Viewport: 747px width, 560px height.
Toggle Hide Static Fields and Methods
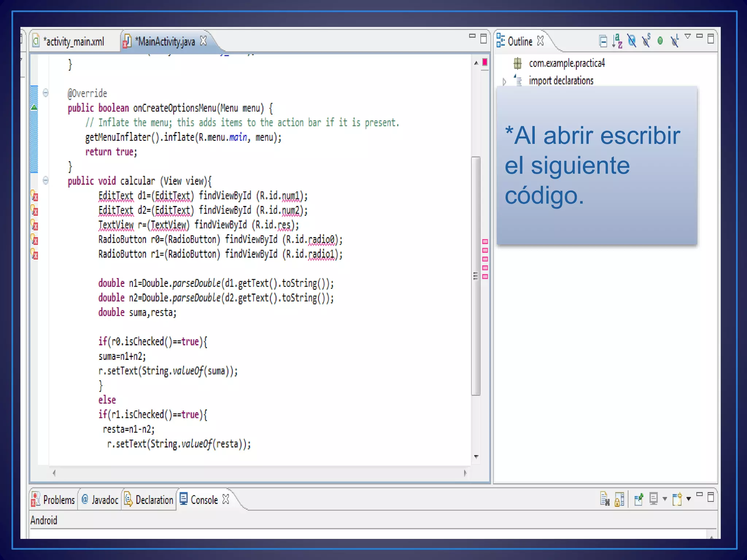tap(646, 41)
